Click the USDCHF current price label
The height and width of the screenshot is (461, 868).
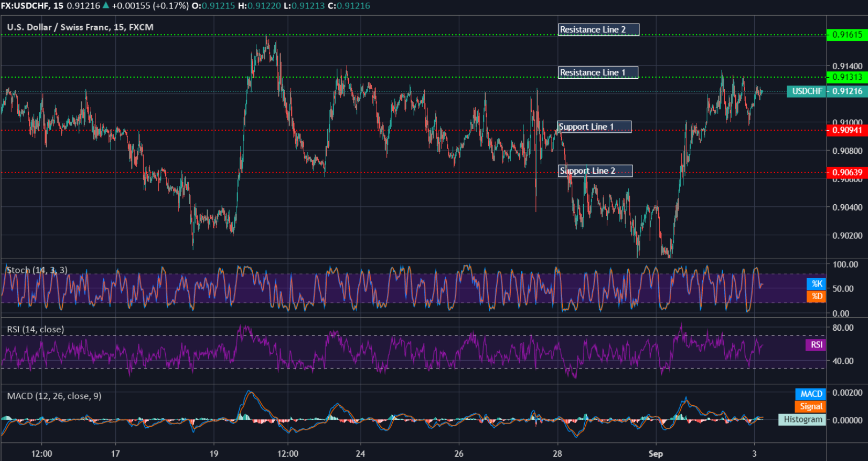tap(806, 91)
